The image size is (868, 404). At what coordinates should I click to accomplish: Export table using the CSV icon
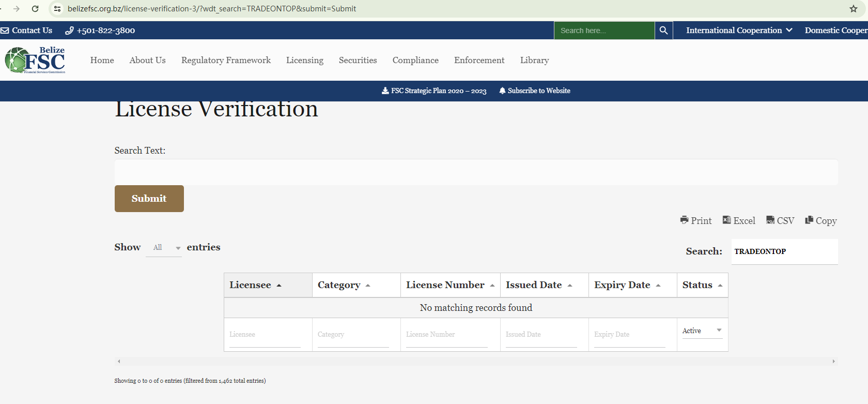(770, 220)
